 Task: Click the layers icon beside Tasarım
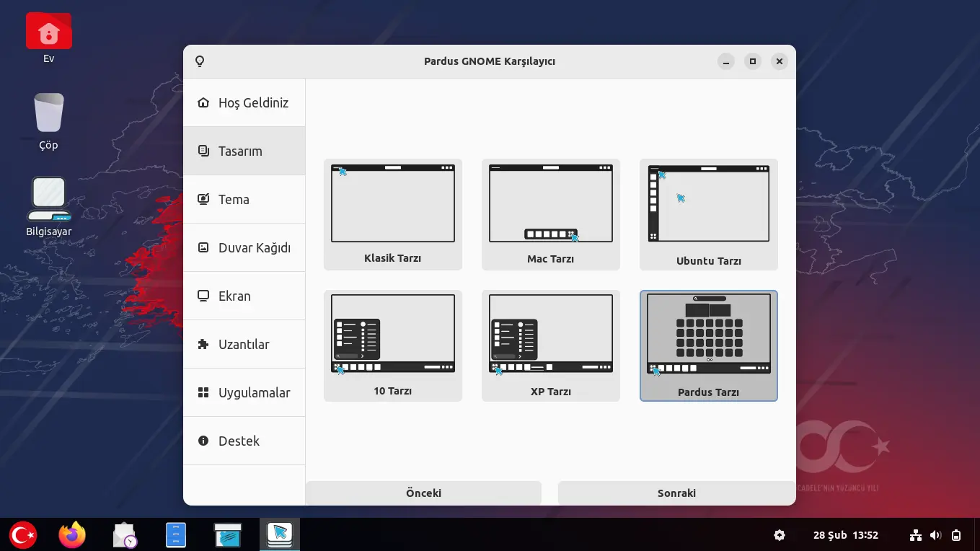coord(203,151)
